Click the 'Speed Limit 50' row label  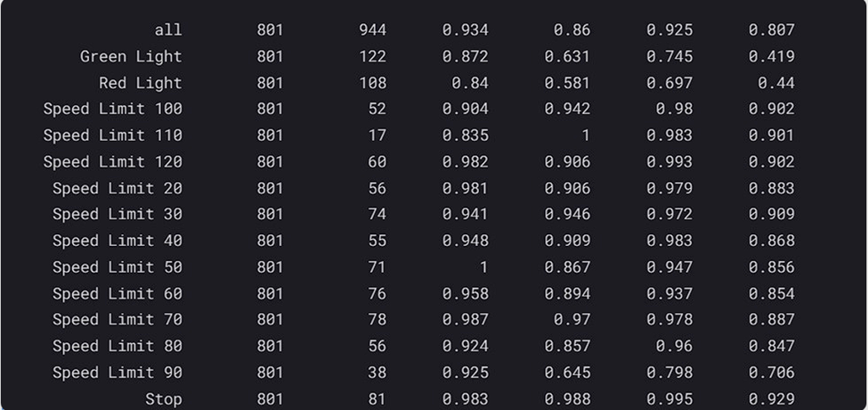pyautogui.click(x=118, y=267)
